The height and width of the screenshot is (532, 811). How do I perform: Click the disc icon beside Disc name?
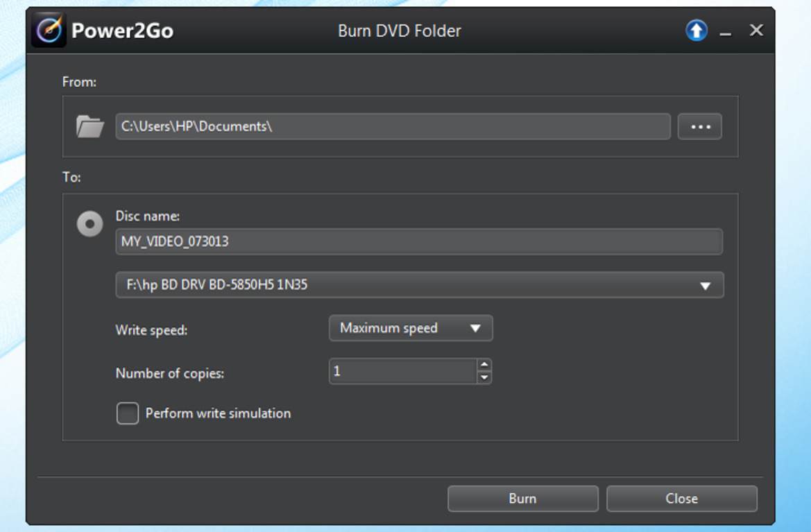click(90, 224)
